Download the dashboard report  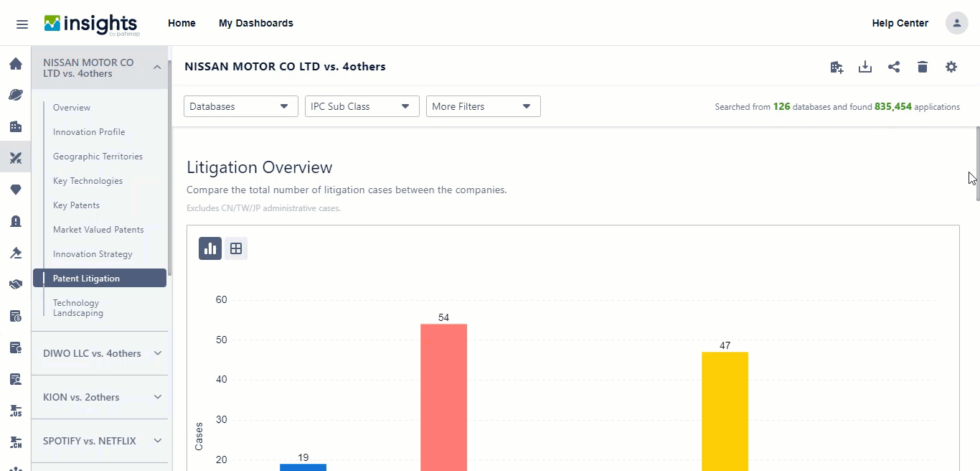[865, 66]
